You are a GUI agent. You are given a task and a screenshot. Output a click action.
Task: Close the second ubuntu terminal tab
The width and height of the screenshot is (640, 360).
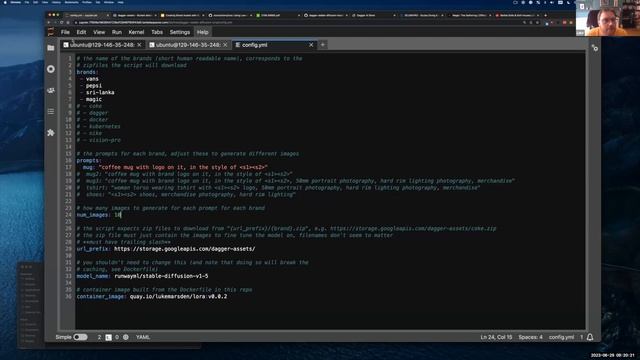tap(225, 45)
